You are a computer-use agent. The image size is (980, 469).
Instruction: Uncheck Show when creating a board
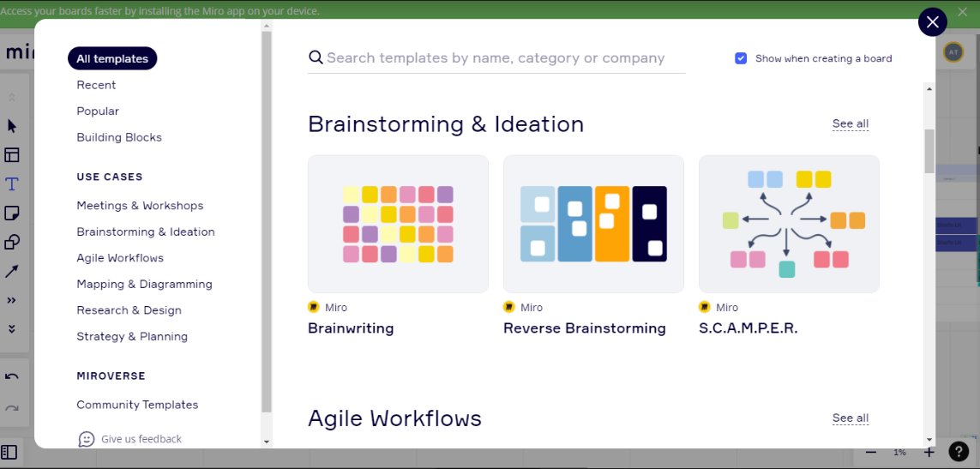point(741,58)
